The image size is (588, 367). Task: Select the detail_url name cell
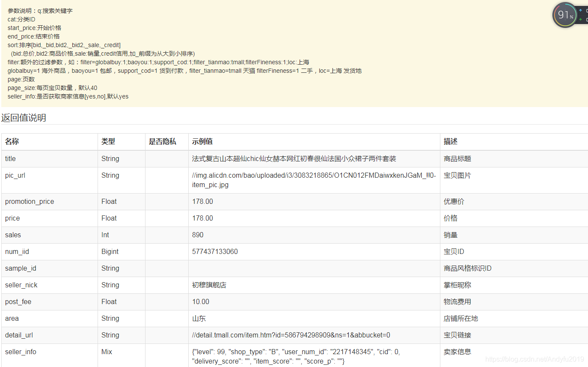click(50, 335)
